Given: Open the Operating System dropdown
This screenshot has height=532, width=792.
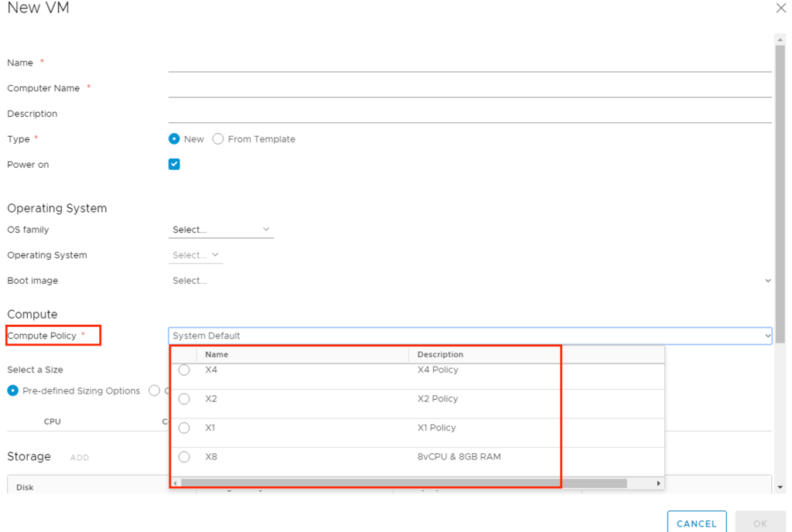Looking at the screenshot, I should point(195,255).
